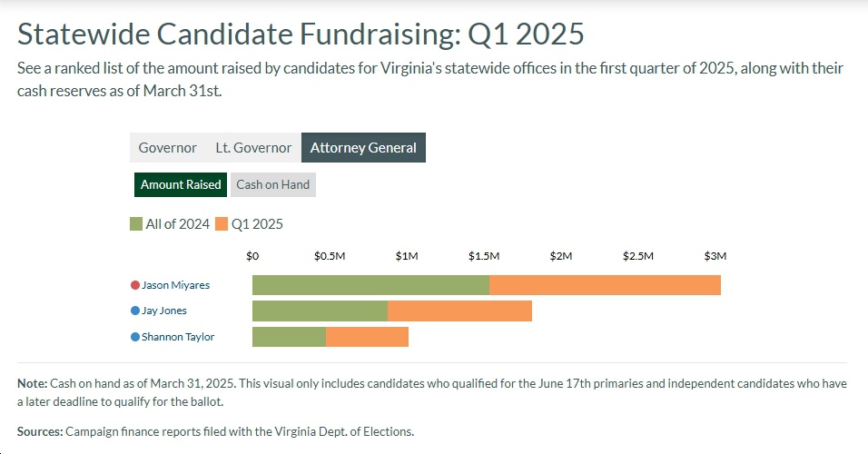Viewport: 868px width, 454px height.
Task: Click Jay Jones green 2024 bar segment
Action: tap(320, 311)
